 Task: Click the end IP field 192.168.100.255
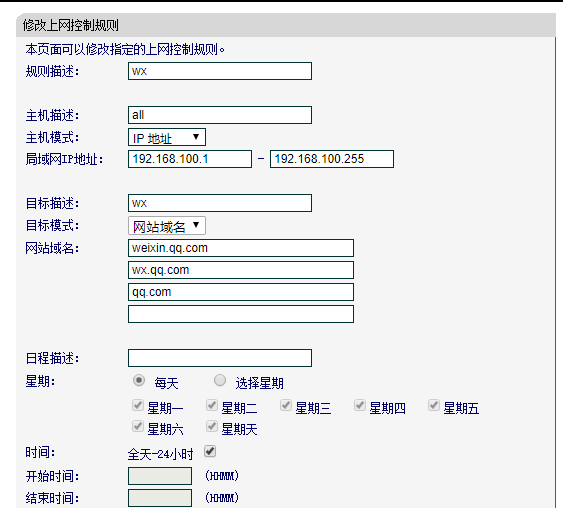click(x=332, y=159)
